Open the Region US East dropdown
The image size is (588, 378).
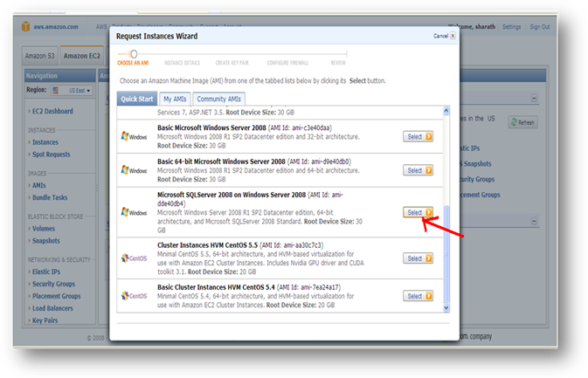[x=72, y=90]
